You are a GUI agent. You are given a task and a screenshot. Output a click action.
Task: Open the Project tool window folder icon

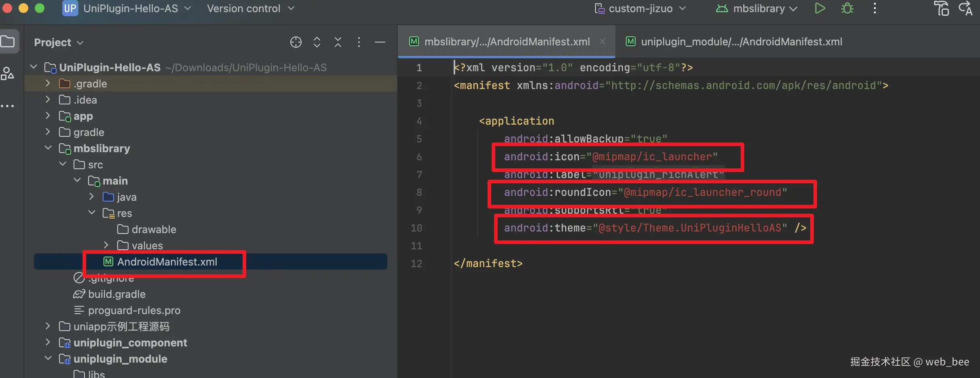point(8,41)
